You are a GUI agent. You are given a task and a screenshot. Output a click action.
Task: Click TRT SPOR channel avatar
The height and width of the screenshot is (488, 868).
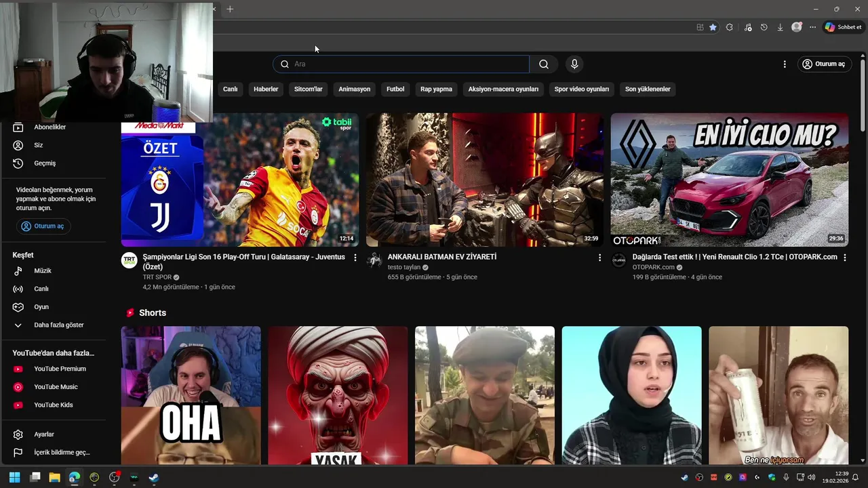130,260
